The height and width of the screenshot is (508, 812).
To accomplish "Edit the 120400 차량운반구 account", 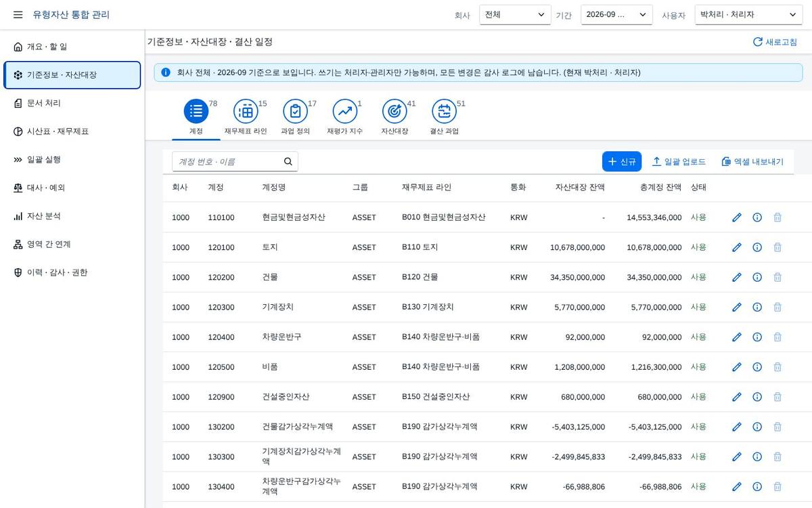I will [737, 337].
